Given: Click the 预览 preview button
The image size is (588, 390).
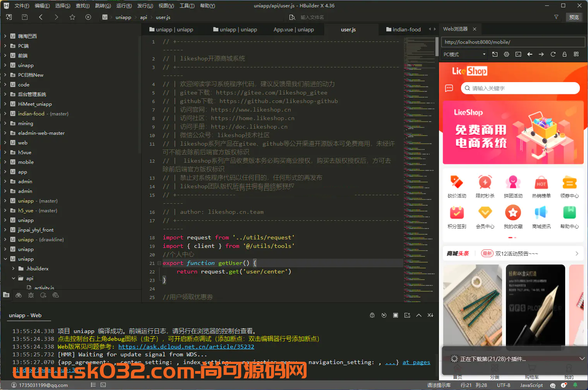Looking at the screenshot, I should coord(574,17).
